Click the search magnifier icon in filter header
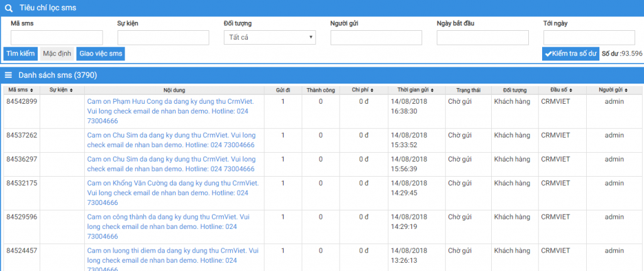This screenshot has height=271, width=644. pyautogui.click(x=9, y=8)
